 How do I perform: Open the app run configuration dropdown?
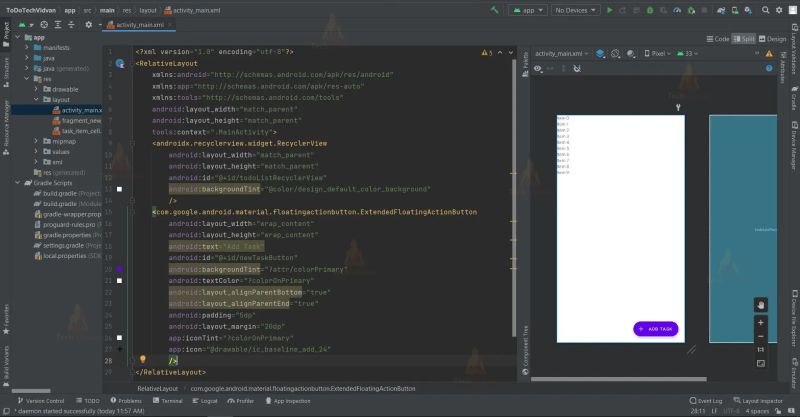(x=528, y=10)
